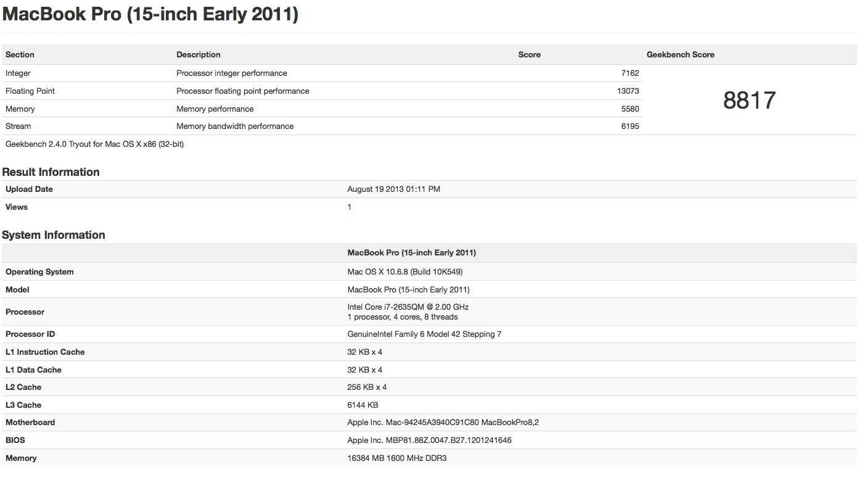Click the Description column header
The width and height of the screenshot is (868, 480).
click(199, 55)
